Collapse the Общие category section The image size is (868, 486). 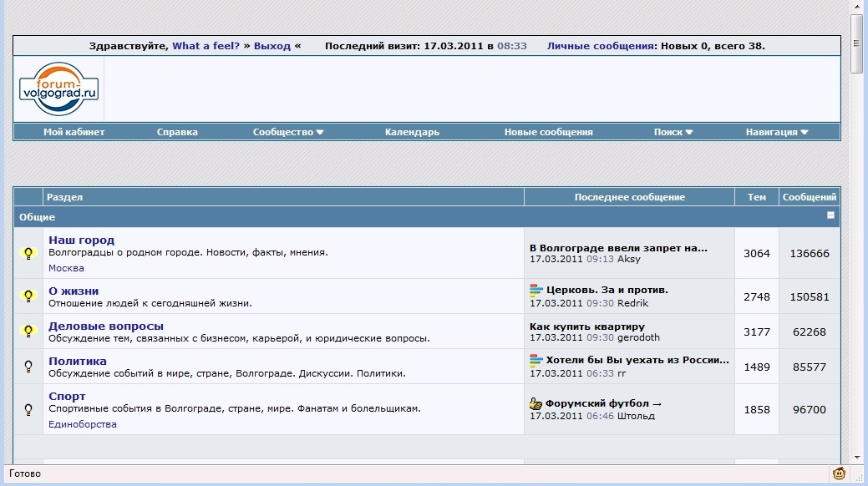coord(830,215)
